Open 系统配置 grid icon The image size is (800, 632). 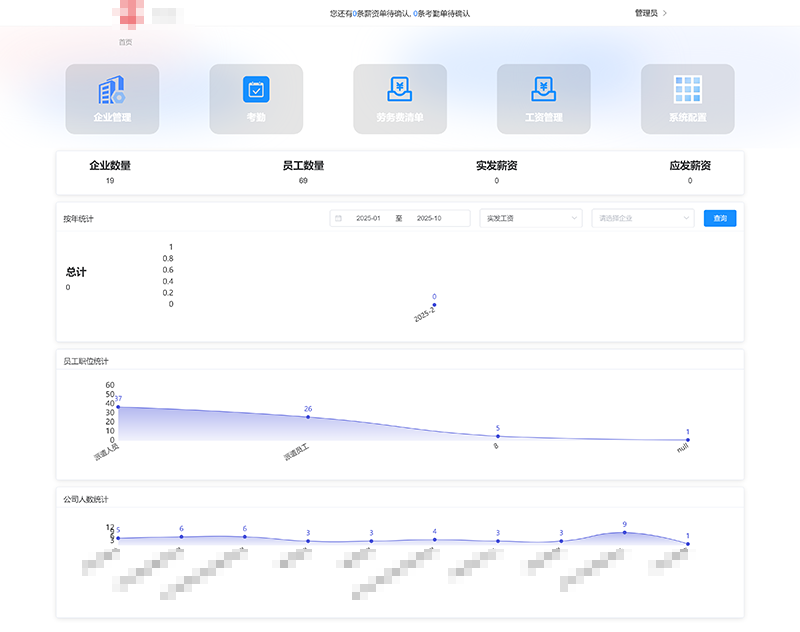click(688, 90)
